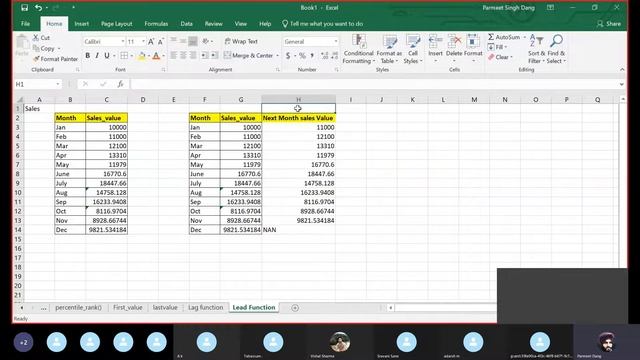Switch to the Data ribbon tab
Viewport: 640px width, 360px height.
point(187,24)
